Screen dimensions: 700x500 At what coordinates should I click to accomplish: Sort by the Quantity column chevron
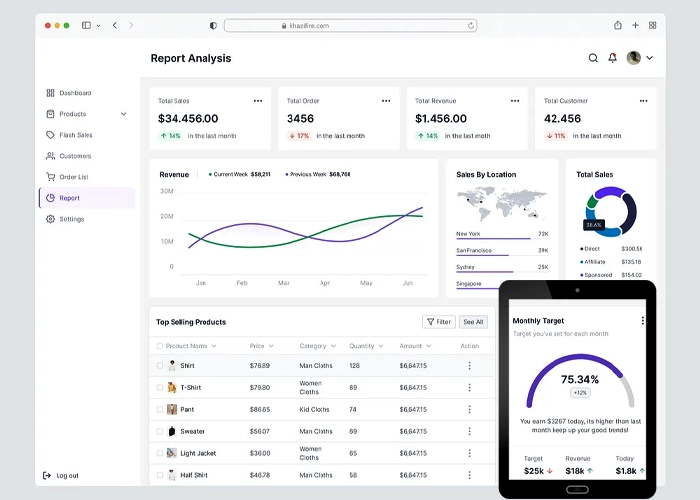(x=381, y=346)
